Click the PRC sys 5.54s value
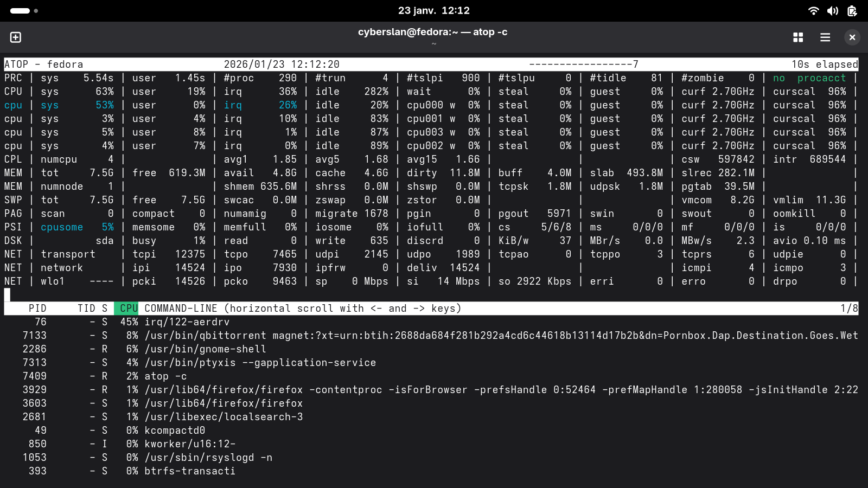This screenshot has width=868, height=488. pos(77,78)
